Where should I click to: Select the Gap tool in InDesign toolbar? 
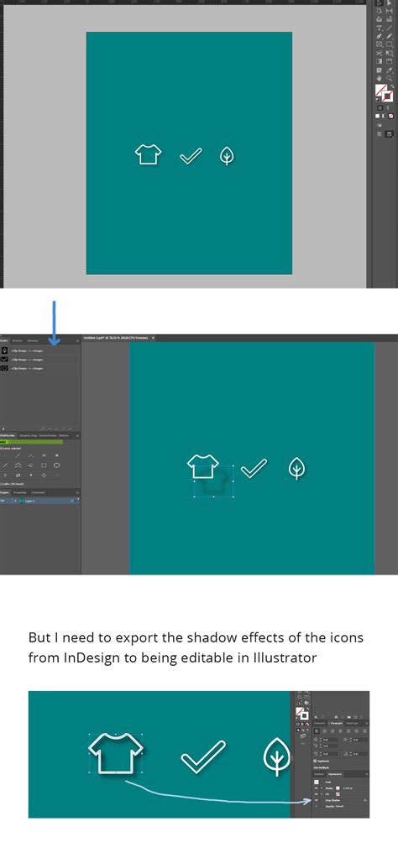pyautogui.click(x=389, y=11)
